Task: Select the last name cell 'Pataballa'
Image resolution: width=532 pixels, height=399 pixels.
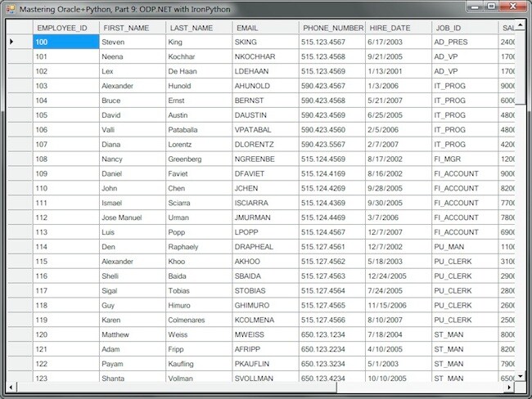Action: pyautogui.click(x=199, y=129)
